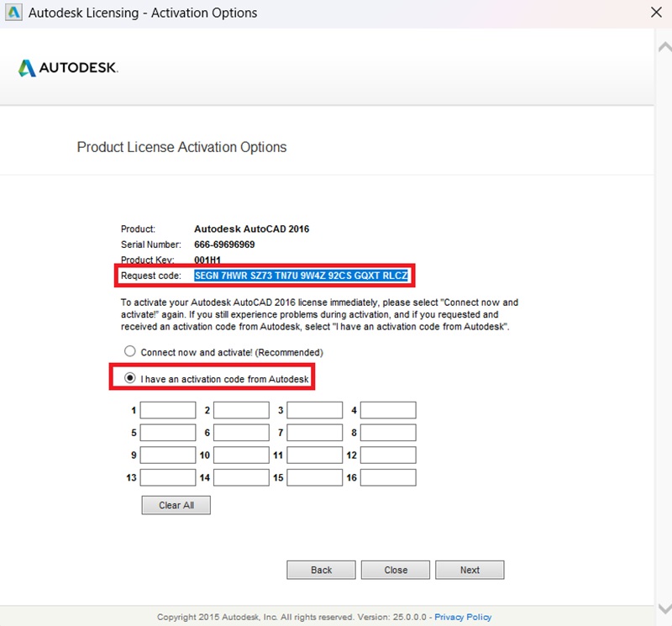Viewport: 672px width, 626px height.
Task: Proceed by clicking the Next button
Action: coord(470,570)
